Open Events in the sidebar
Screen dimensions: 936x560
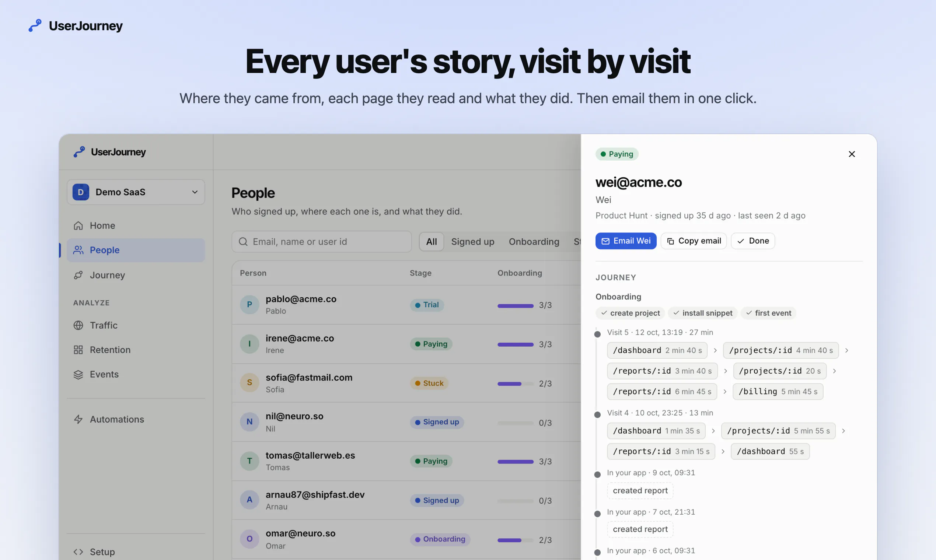pyautogui.click(x=136, y=374)
